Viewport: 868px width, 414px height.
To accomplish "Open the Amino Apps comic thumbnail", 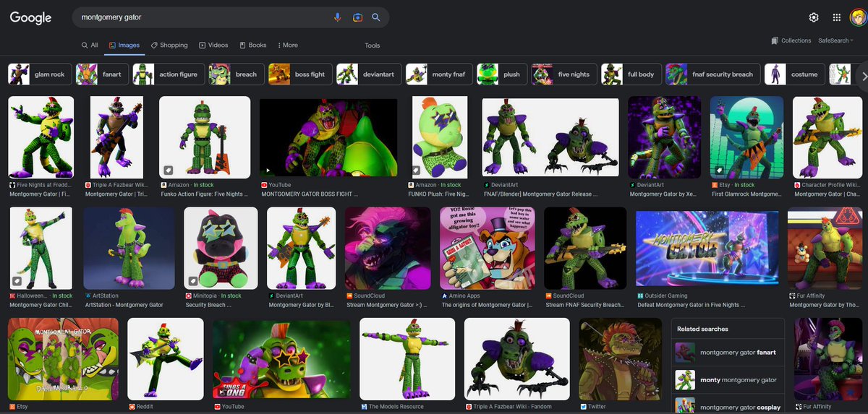I will coord(487,249).
